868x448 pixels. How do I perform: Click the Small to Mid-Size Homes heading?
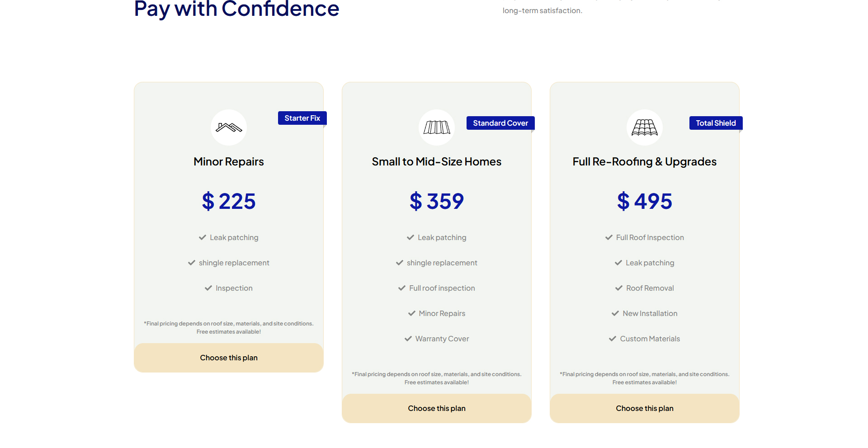tap(437, 162)
